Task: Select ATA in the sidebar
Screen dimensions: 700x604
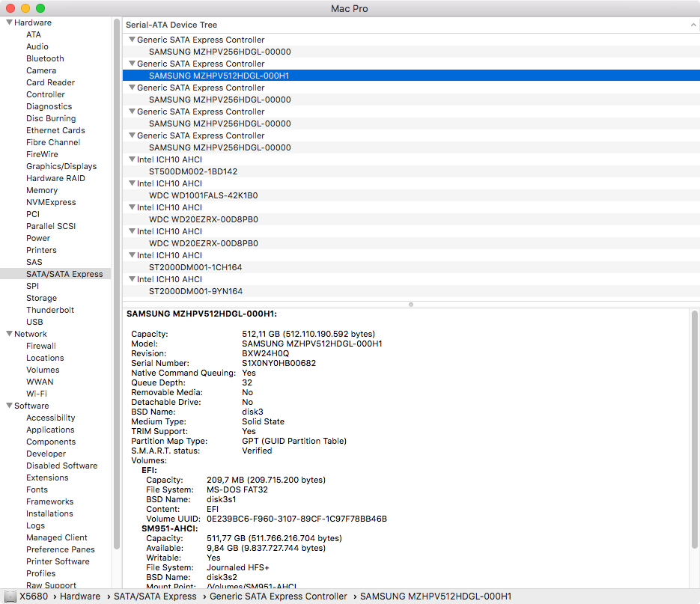Action: tap(34, 34)
